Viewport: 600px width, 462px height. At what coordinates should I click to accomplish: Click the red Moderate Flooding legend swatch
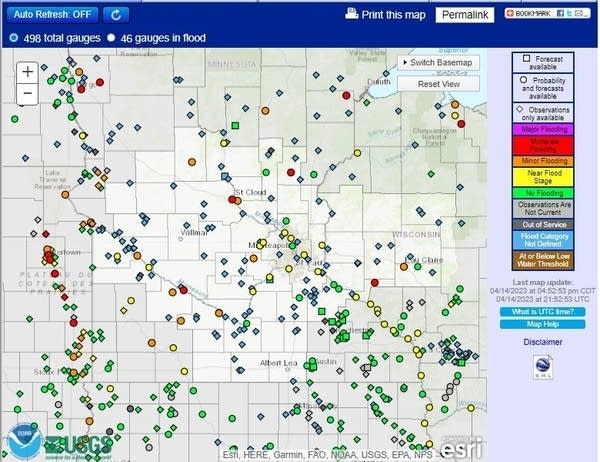(543, 145)
